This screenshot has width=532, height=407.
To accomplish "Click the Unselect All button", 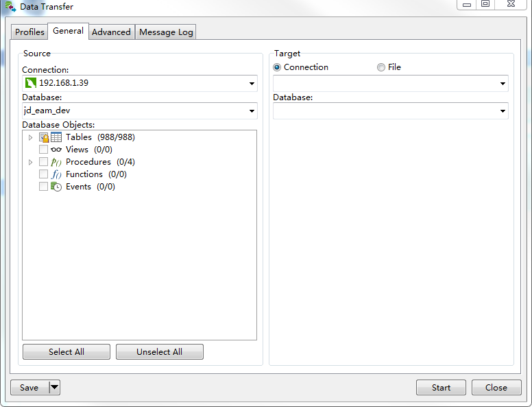I will (160, 351).
